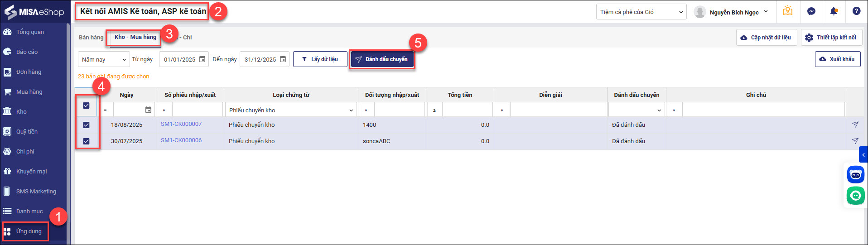The height and width of the screenshot is (245, 868).
Task: Open the lightbulb suggestions icon in header
Action: (788, 11)
